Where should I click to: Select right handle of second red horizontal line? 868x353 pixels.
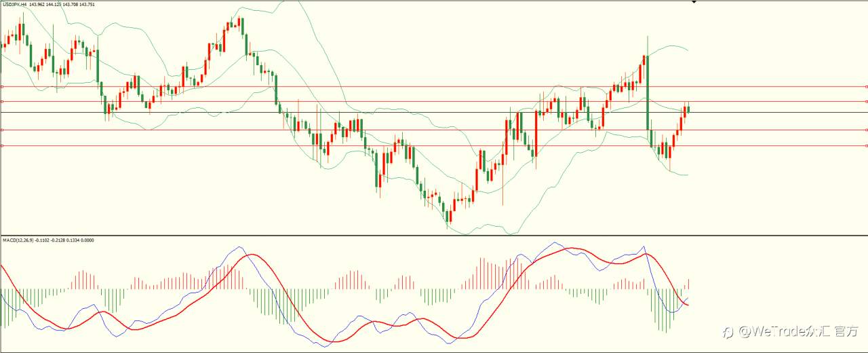867,101
